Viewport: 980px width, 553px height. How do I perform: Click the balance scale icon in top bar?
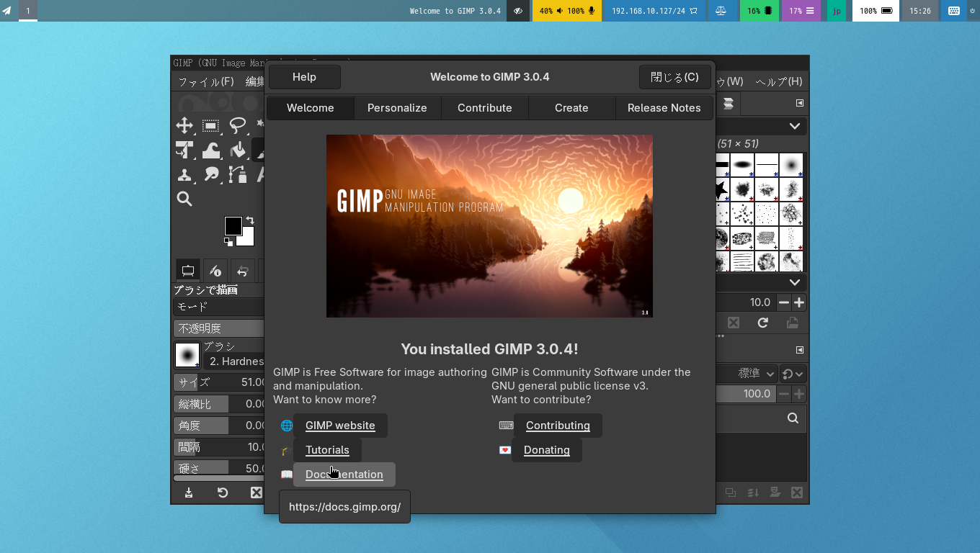click(721, 11)
